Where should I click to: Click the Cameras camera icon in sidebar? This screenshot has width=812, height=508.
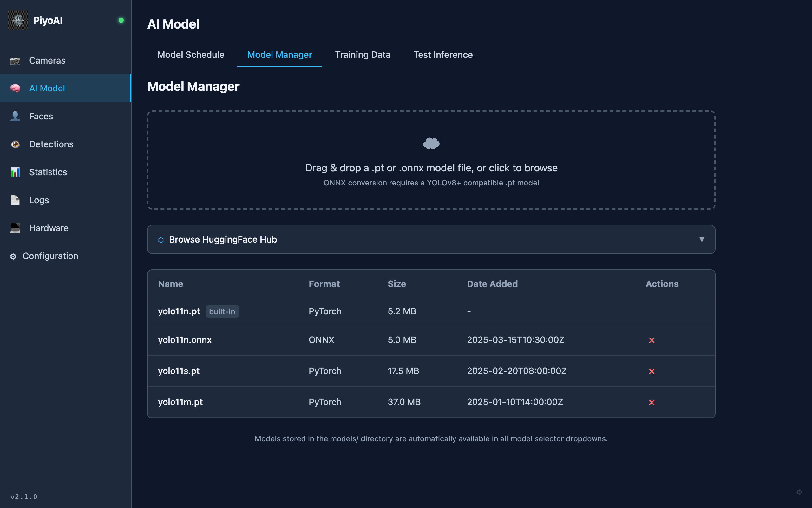click(x=15, y=60)
